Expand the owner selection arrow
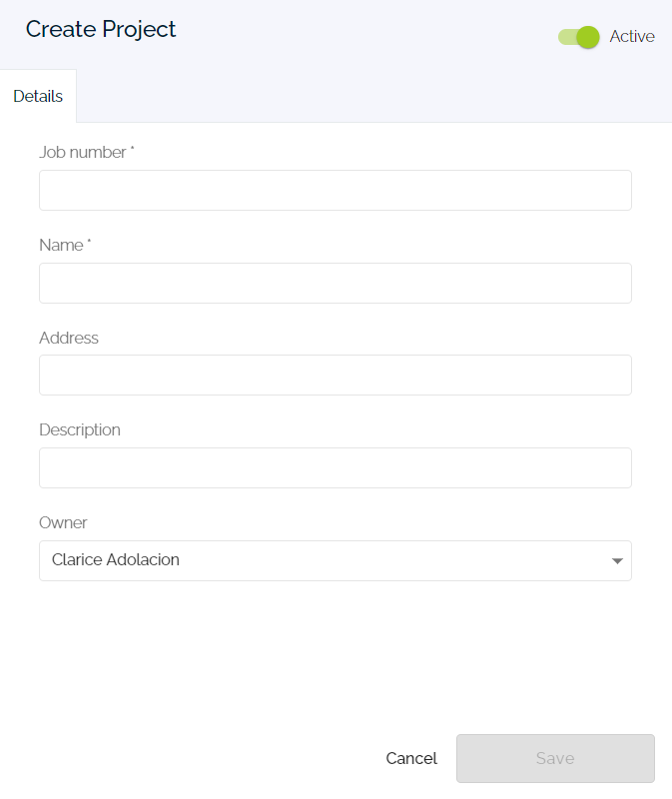 619,560
